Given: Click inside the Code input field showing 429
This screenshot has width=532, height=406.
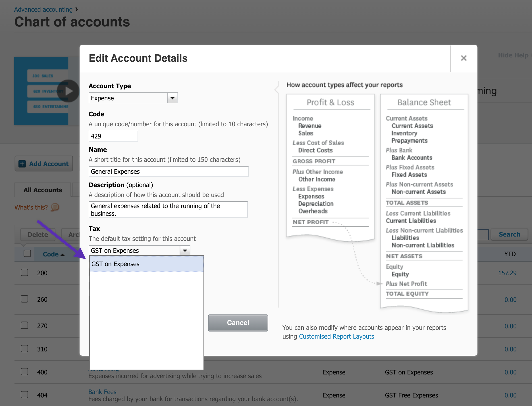Looking at the screenshot, I should 113,136.
